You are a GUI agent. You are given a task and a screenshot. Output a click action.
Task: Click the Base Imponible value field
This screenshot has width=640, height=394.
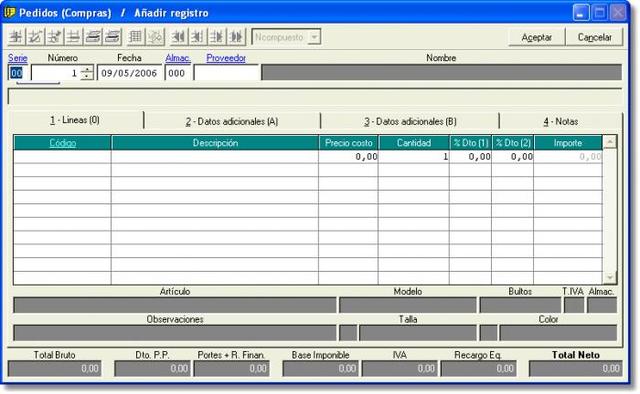(320, 369)
